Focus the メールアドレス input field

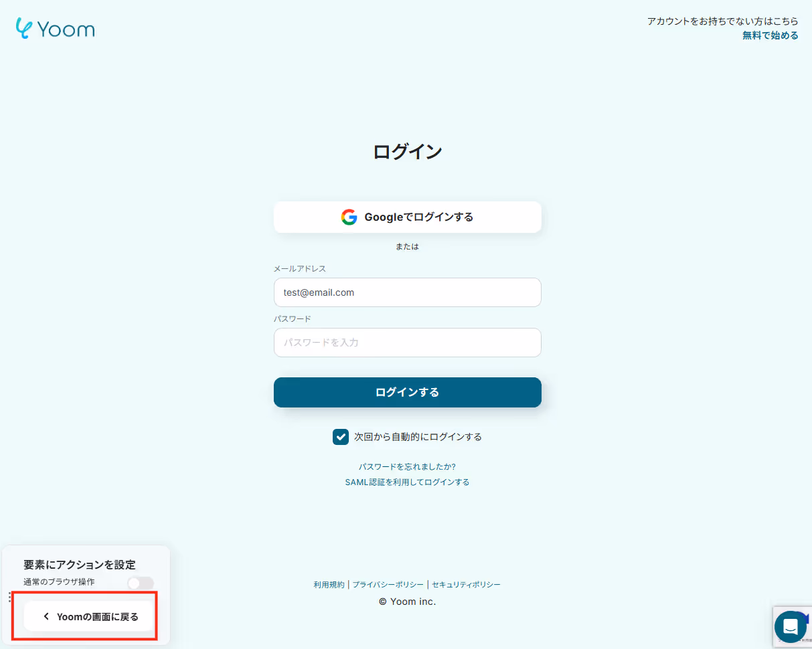pyautogui.click(x=407, y=292)
